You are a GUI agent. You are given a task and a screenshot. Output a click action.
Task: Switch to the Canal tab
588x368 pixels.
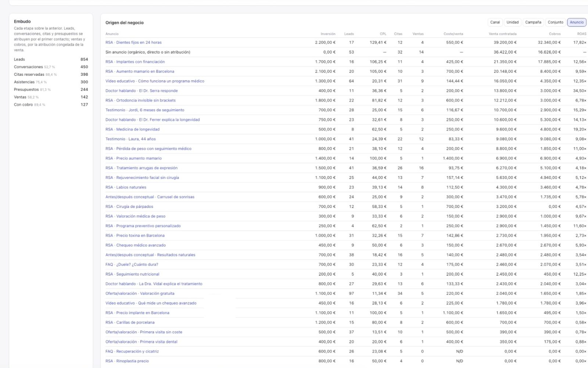(x=495, y=22)
